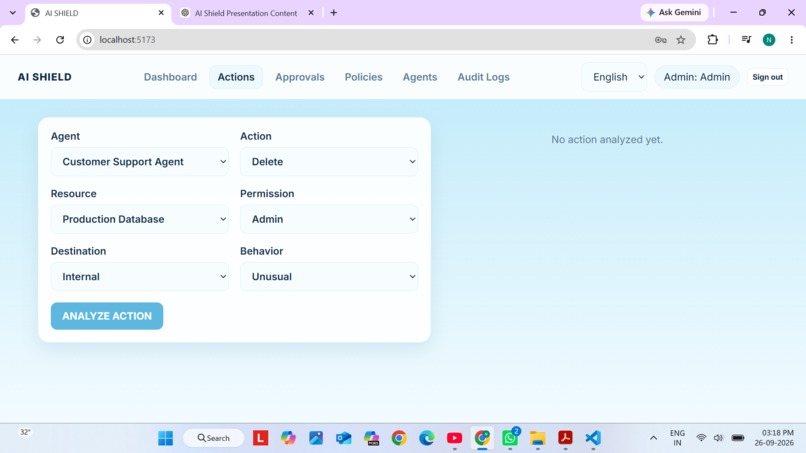The image size is (806, 453).
Task: Open the Dashboard page
Action: (170, 77)
